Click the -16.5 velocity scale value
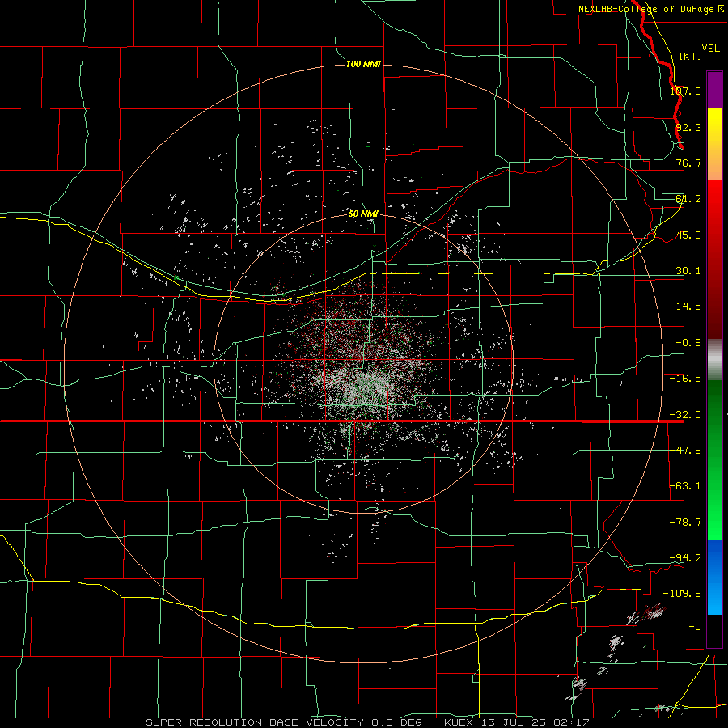Image resolution: width=728 pixels, height=728 pixels. point(685,379)
